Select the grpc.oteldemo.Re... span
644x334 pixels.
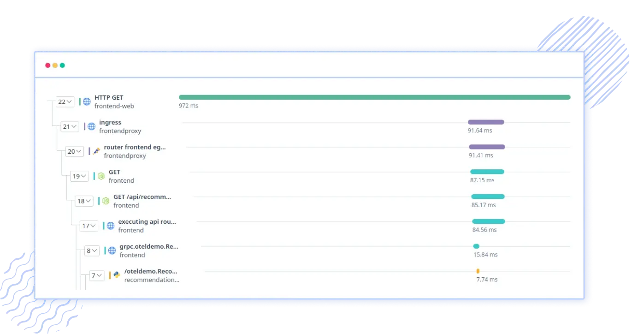pyautogui.click(x=149, y=247)
